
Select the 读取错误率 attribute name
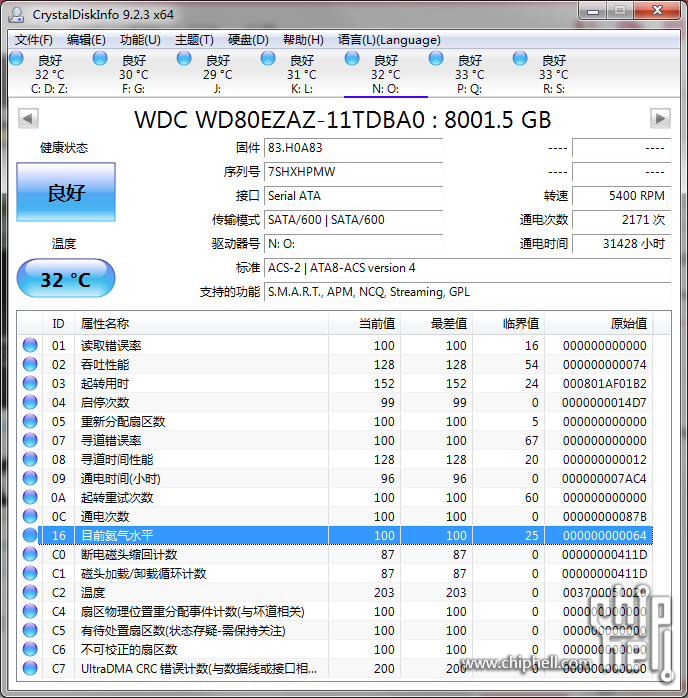click(x=111, y=345)
